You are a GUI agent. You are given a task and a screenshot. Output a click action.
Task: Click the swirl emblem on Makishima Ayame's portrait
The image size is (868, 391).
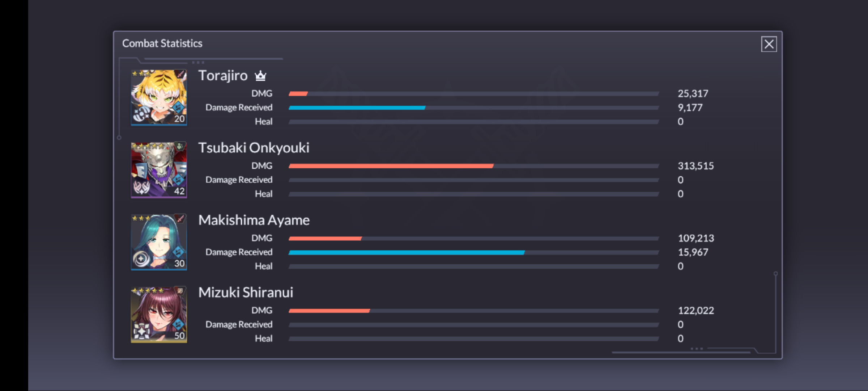point(141,258)
